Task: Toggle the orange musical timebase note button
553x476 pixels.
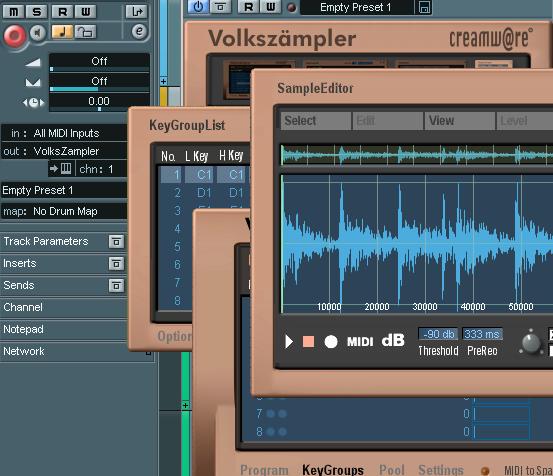Action: [62, 32]
